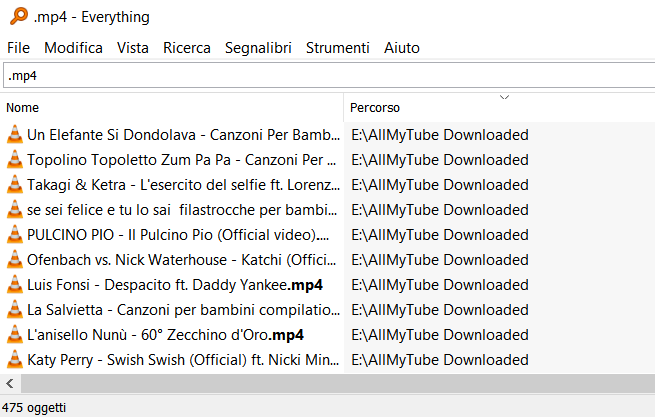Select Ofenbach vs. Nick Waterhouse file name
Screen dimensions: 655x417
(x=182, y=260)
